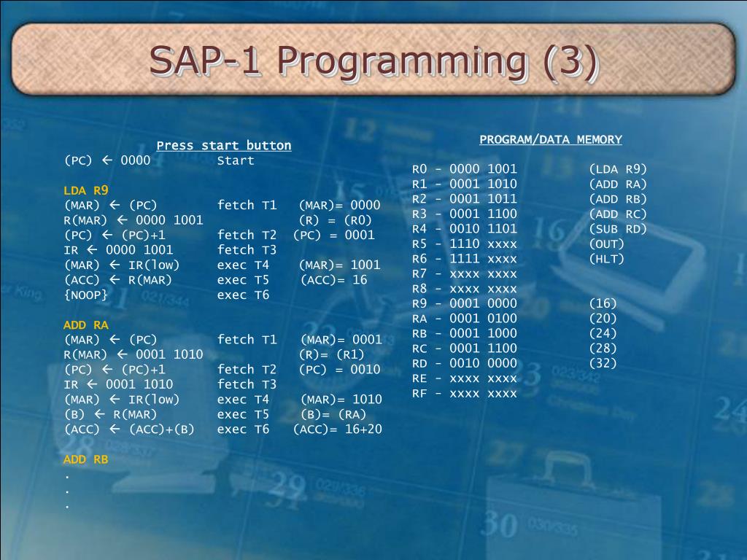Click the "(16)" decimal value
747x560 pixels.
pos(603,303)
